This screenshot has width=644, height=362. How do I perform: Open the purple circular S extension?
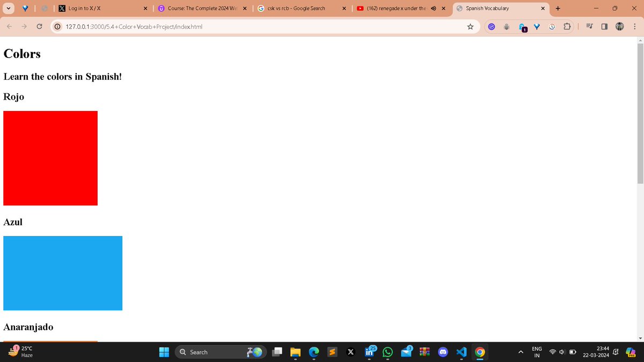(x=491, y=26)
